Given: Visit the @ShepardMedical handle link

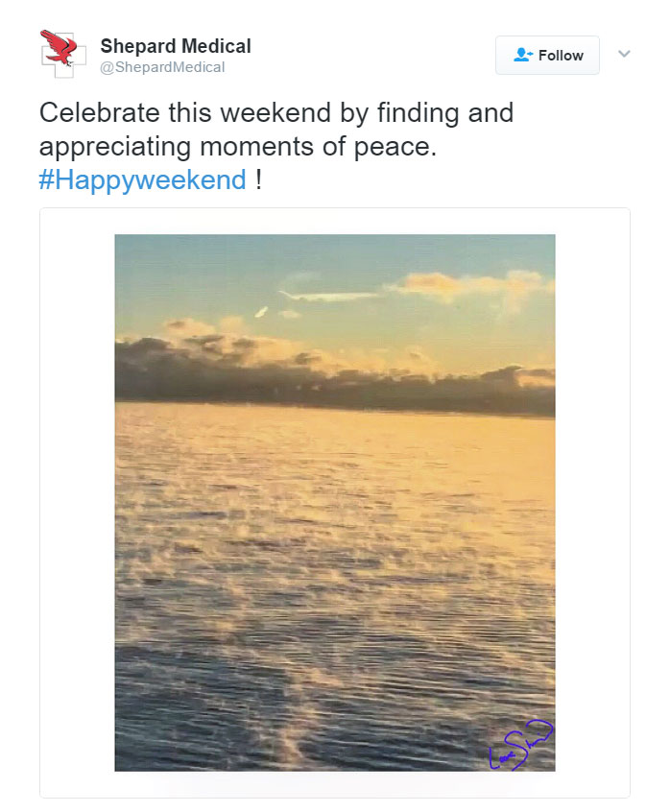Looking at the screenshot, I should click(x=162, y=67).
